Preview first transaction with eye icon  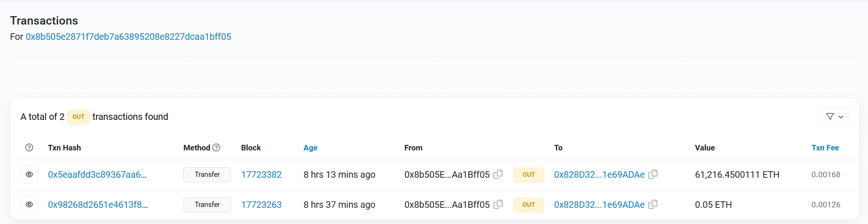(29, 174)
